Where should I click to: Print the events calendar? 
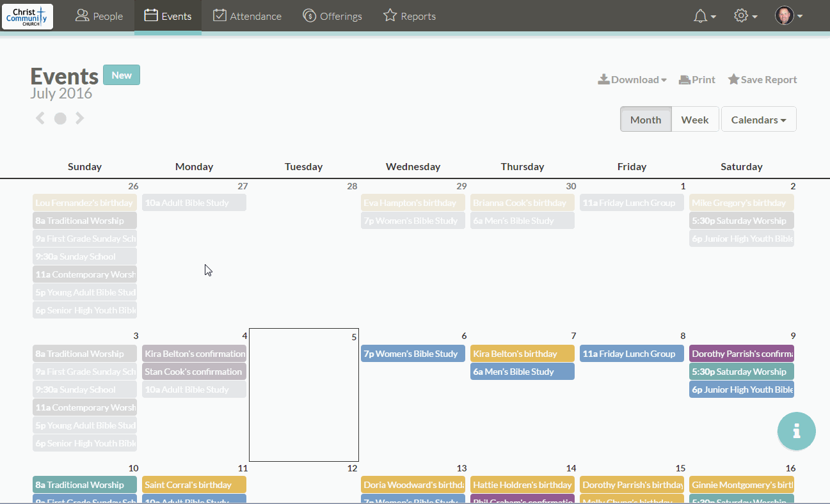click(697, 80)
